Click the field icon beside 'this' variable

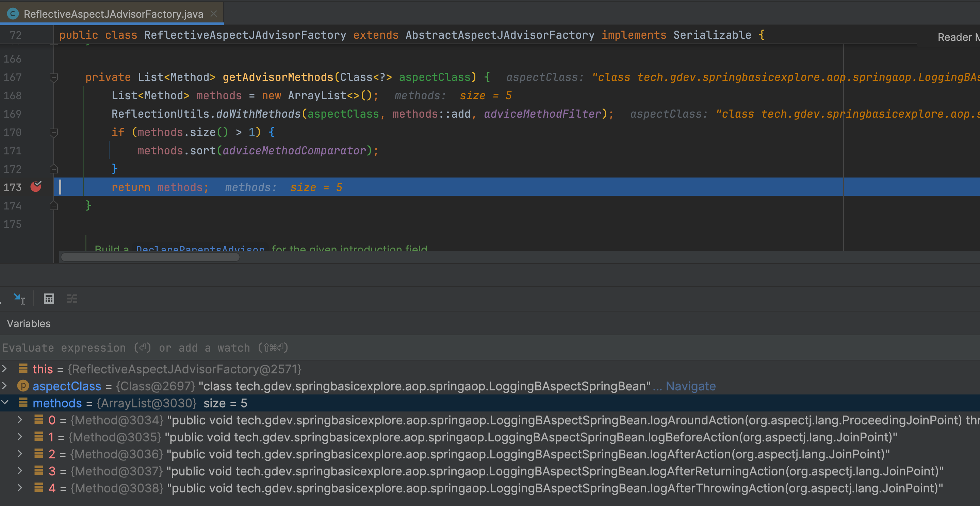[x=23, y=368]
